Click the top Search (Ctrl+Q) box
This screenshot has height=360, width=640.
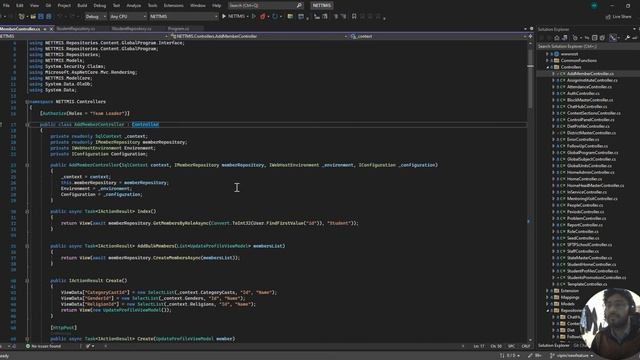pyautogui.click(x=265, y=6)
